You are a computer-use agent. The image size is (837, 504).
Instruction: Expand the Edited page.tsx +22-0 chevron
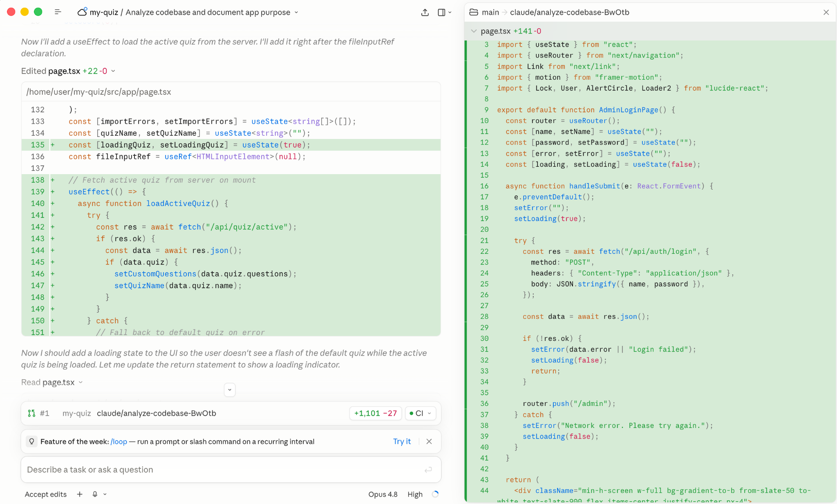[x=113, y=71]
